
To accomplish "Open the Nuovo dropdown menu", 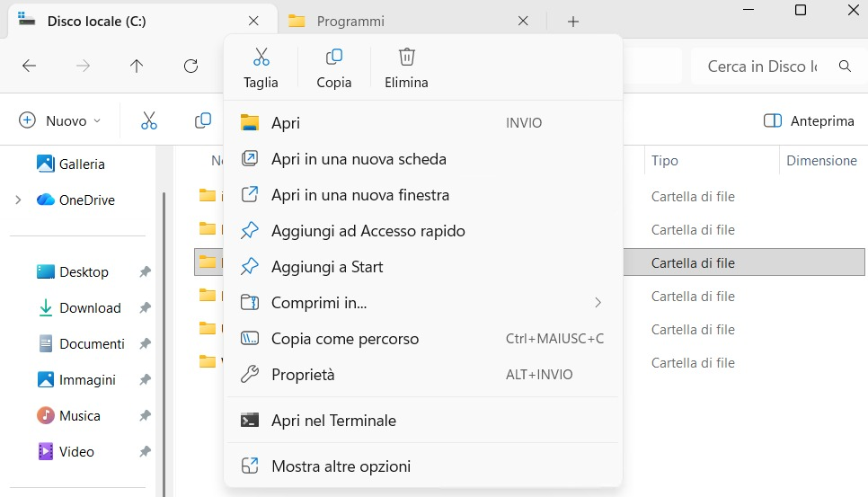I will tap(60, 120).
